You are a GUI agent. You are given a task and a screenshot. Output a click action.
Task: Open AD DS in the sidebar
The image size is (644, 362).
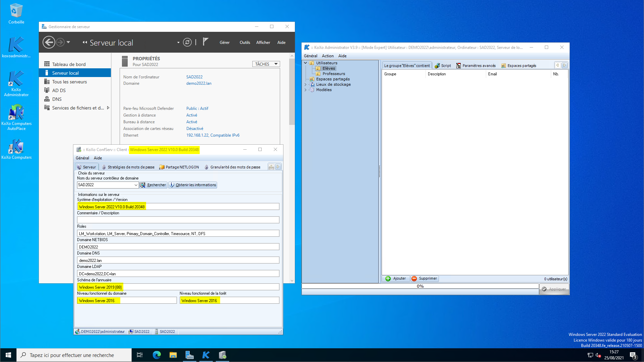point(75,90)
